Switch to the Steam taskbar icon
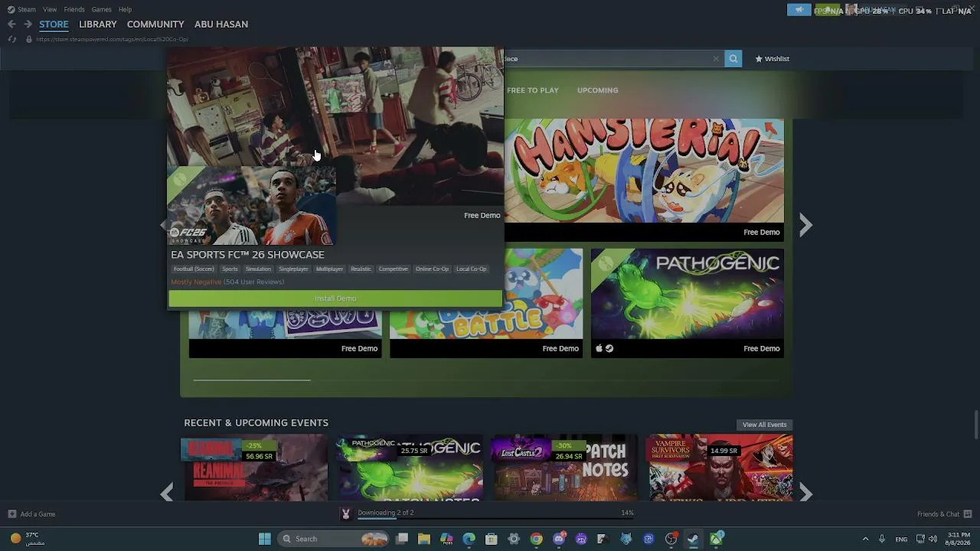 693,539
